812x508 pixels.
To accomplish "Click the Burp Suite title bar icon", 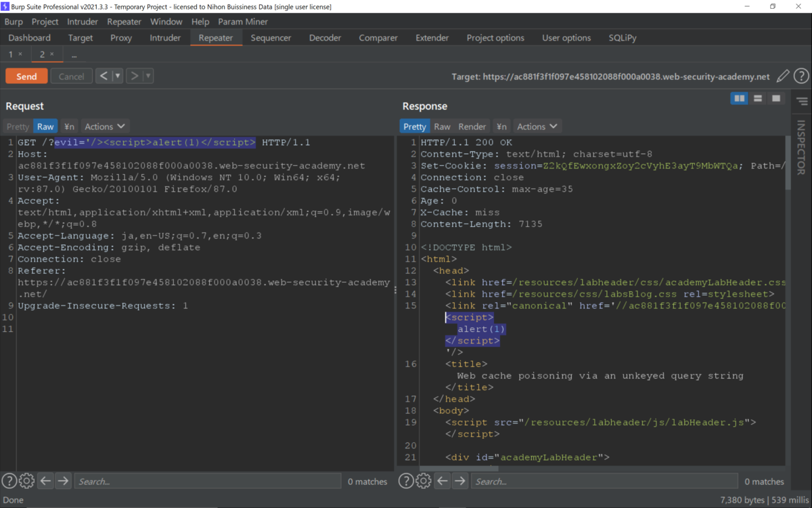I will click(x=5, y=6).
